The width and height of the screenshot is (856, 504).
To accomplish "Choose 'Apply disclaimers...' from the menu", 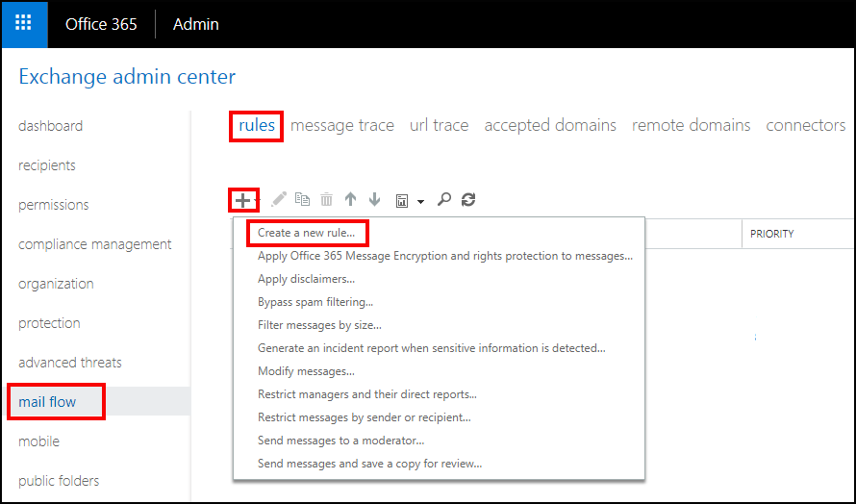I will click(x=306, y=279).
